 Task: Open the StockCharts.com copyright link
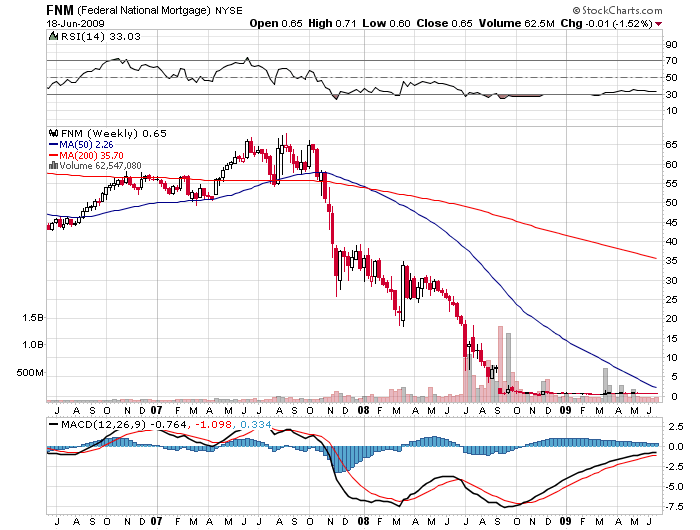click(x=617, y=10)
